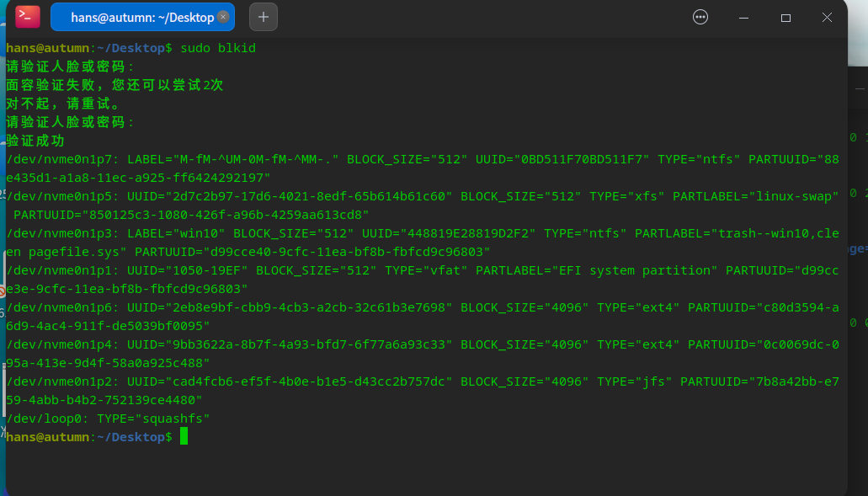868x496 pixels.
Task: Click the 面容验证失败 message line
Action: point(114,85)
